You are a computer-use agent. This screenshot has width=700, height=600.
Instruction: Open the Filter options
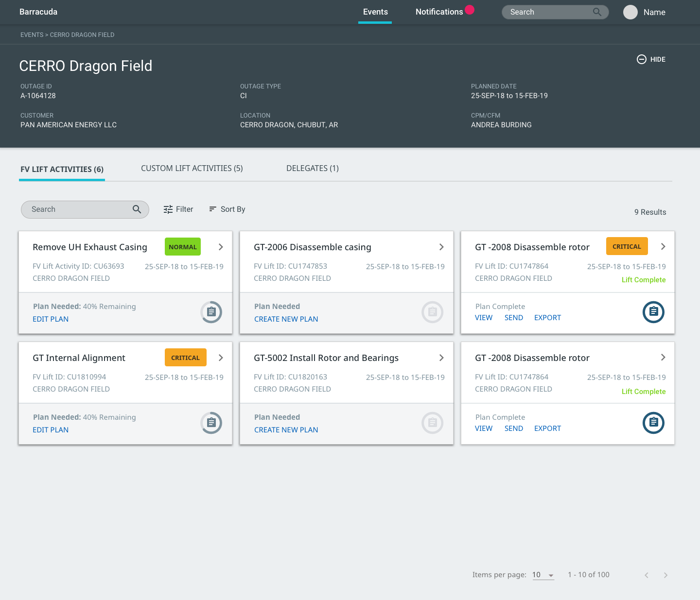coord(178,209)
